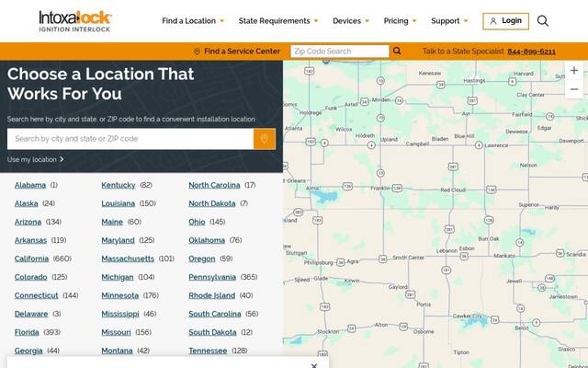Click the orange Zip Code search magnifier
Viewport: 588px width, 368px height.
(397, 52)
